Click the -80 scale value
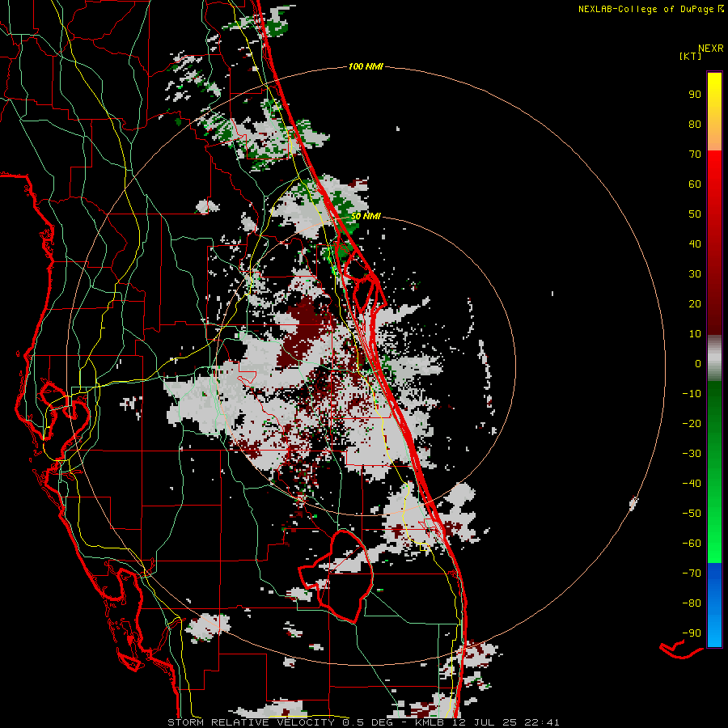This screenshot has height=728, width=728. click(692, 603)
